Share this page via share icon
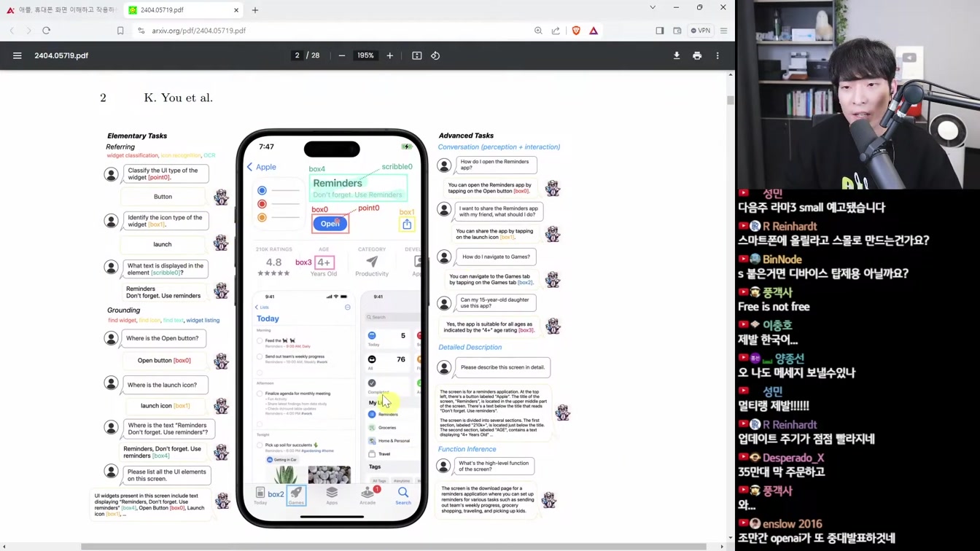The width and height of the screenshot is (980, 551). 556,31
